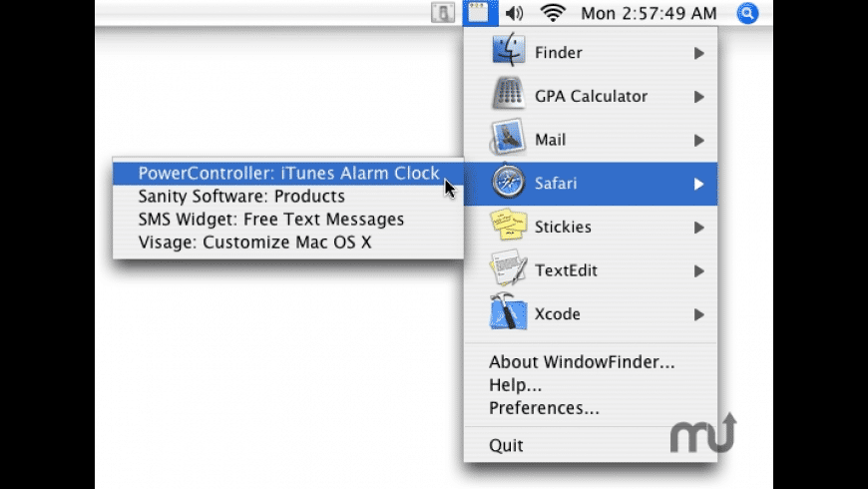Image resolution: width=868 pixels, height=489 pixels.
Task: Open Spotlight search icon
Action: (x=746, y=13)
